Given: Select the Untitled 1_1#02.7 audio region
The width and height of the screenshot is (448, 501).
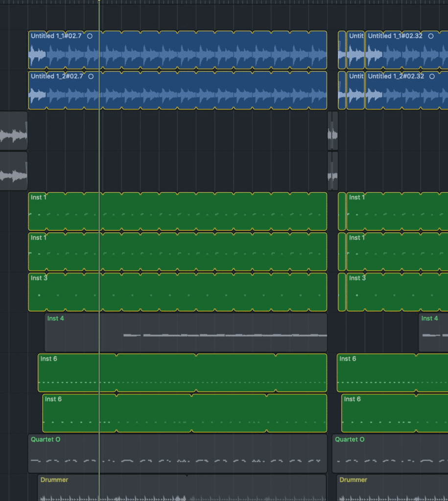Looking at the screenshot, I should 177,50.
